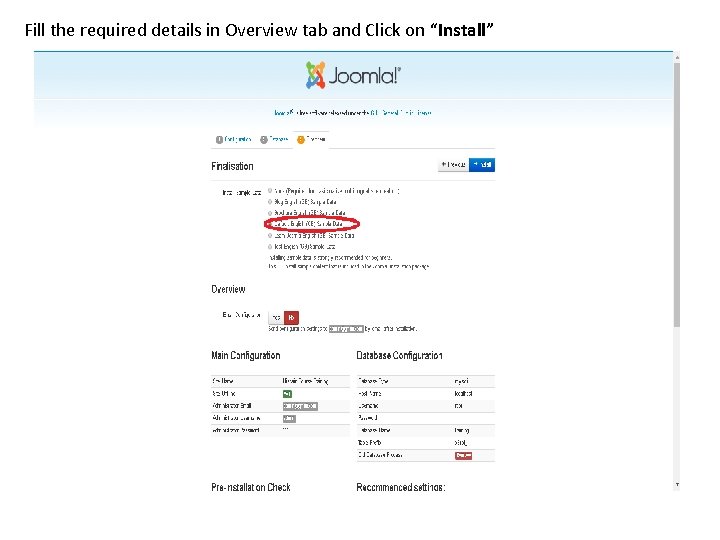Click the red Old Database Process badge
Viewport: 720px width, 540px height.
pos(463,456)
